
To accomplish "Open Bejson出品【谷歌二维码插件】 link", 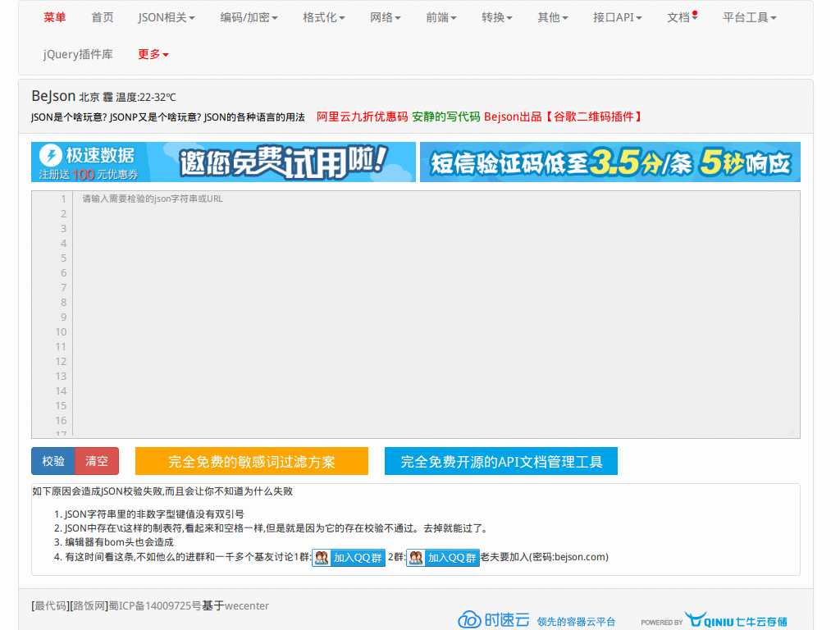I will point(563,116).
